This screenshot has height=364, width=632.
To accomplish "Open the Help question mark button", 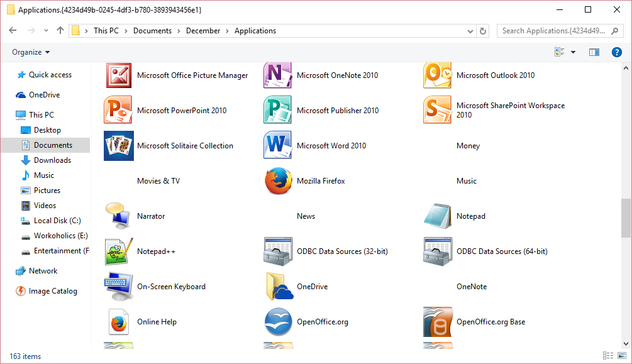I will [x=617, y=52].
